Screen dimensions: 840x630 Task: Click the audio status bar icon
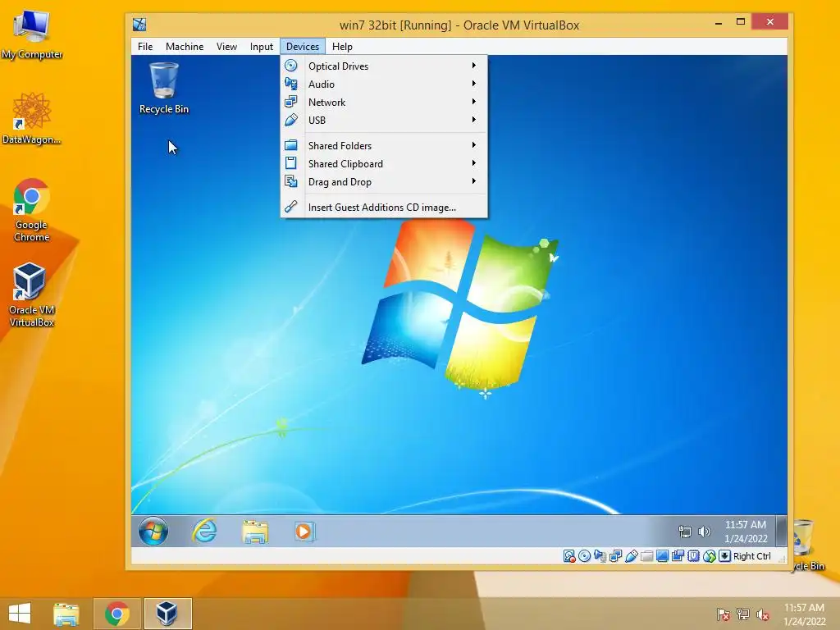[x=600, y=556]
